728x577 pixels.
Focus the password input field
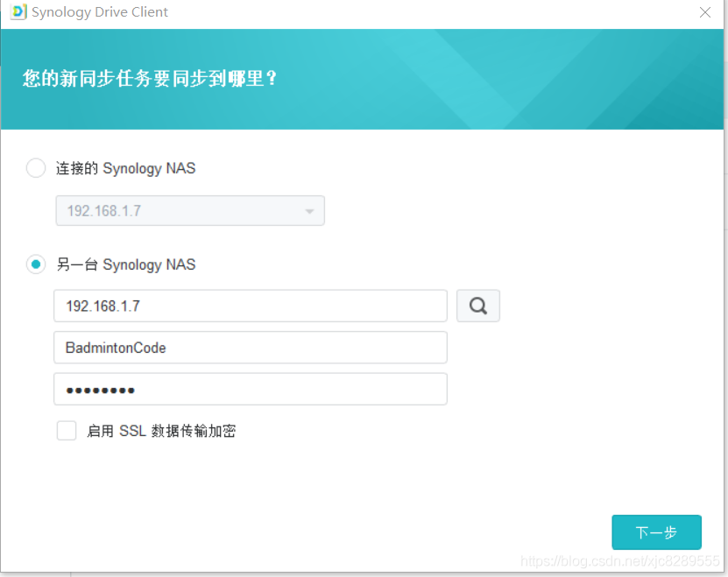click(x=251, y=389)
